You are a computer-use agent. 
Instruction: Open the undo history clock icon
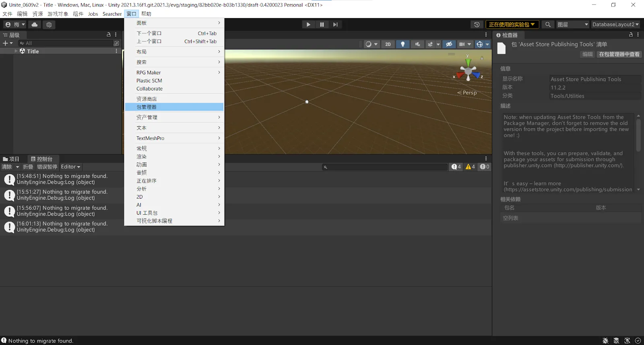tap(477, 25)
